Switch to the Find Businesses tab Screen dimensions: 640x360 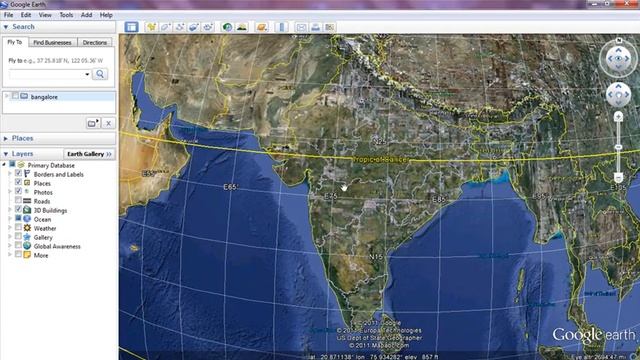pyautogui.click(x=52, y=42)
